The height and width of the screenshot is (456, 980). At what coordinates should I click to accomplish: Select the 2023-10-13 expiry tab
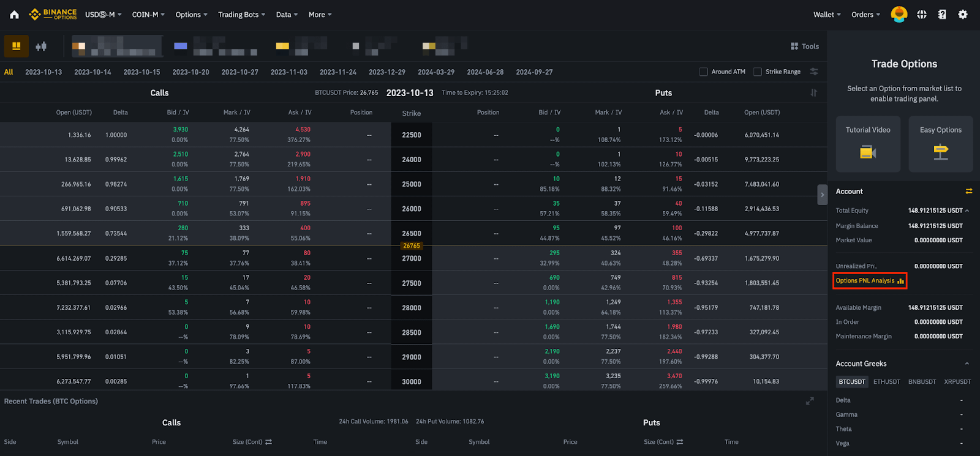pos(43,72)
